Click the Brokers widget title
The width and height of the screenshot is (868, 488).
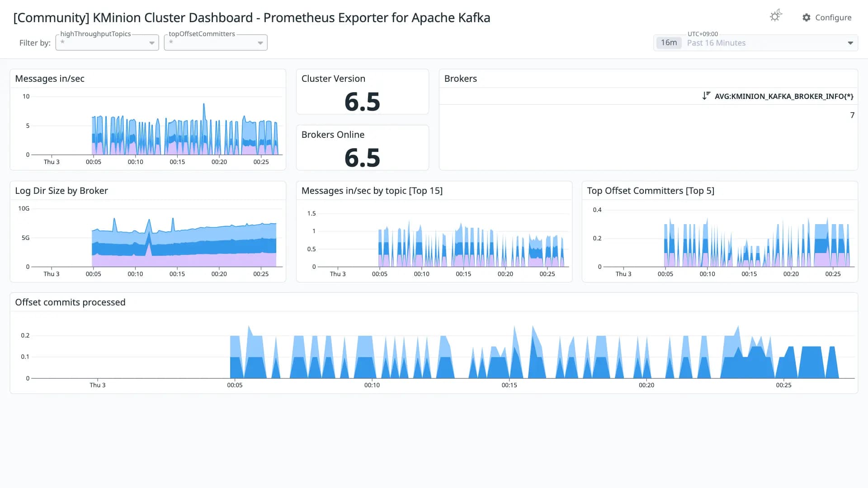click(x=460, y=79)
